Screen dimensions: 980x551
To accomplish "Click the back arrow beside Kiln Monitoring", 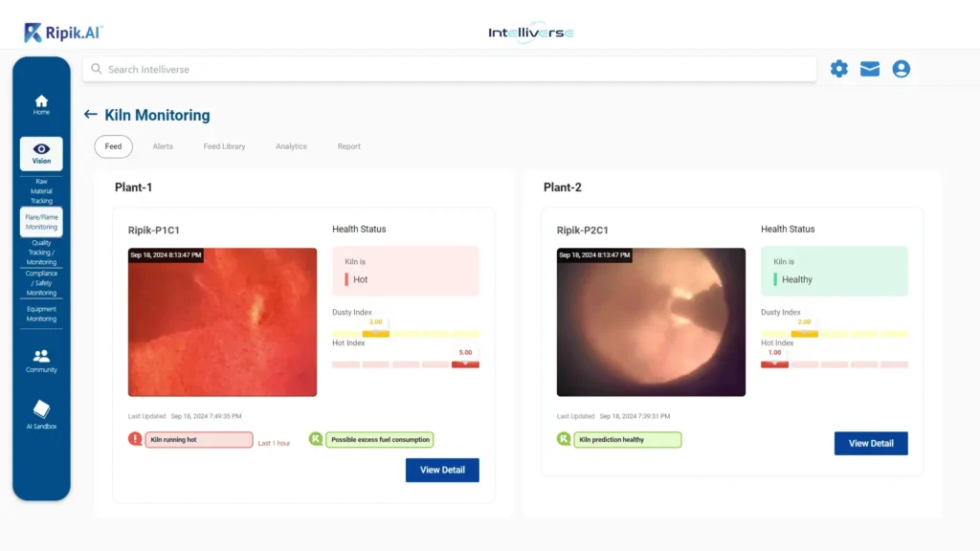I will 91,115.
